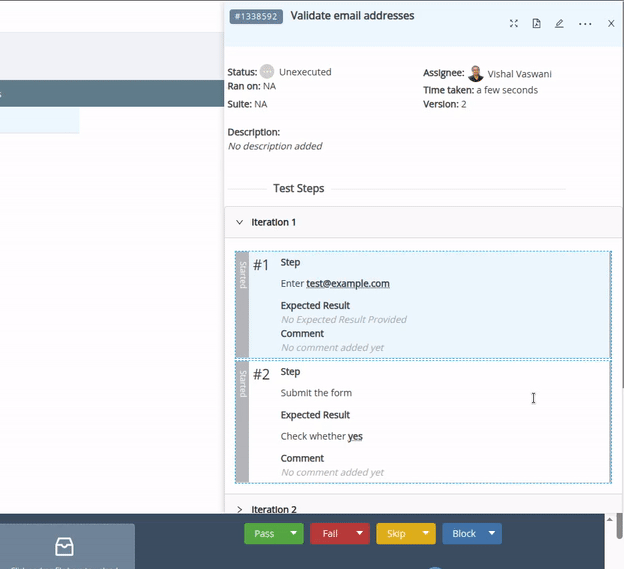Click the test@example.com link in step 1
Viewport: 624px width, 569px height.
[348, 284]
